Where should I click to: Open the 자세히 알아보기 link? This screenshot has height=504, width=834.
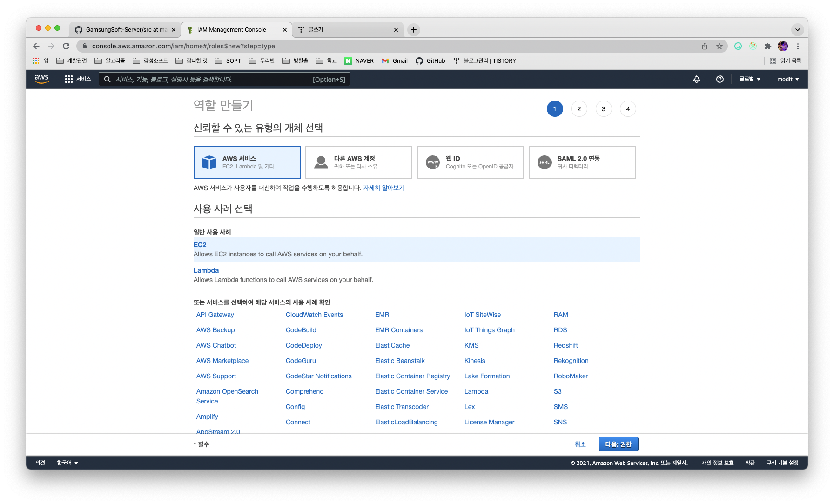[383, 188]
